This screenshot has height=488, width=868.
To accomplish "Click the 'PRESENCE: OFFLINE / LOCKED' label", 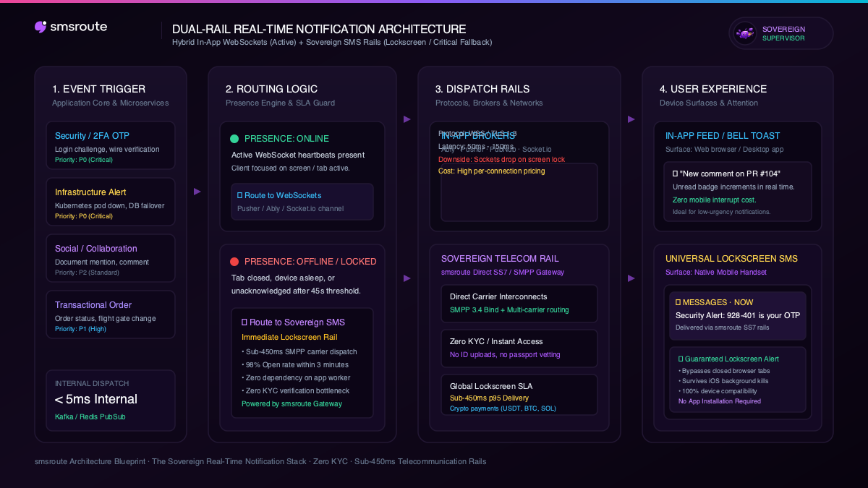I will pyautogui.click(x=310, y=262).
